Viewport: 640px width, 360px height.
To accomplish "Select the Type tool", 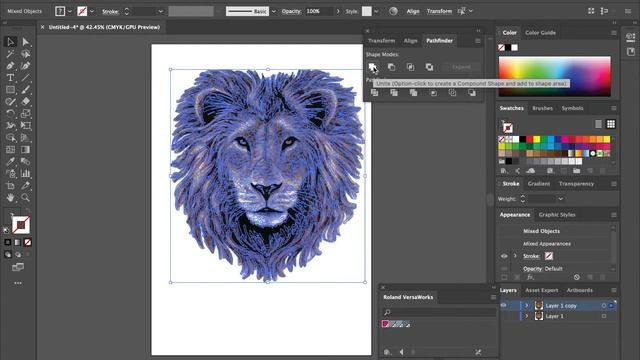I will 10,78.
